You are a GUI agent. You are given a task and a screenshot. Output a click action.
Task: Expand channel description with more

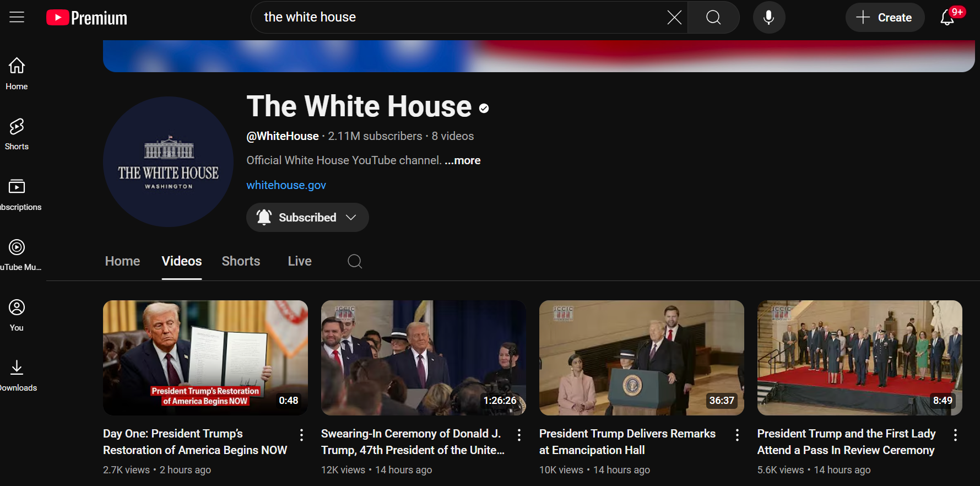pyautogui.click(x=462, y=160)
